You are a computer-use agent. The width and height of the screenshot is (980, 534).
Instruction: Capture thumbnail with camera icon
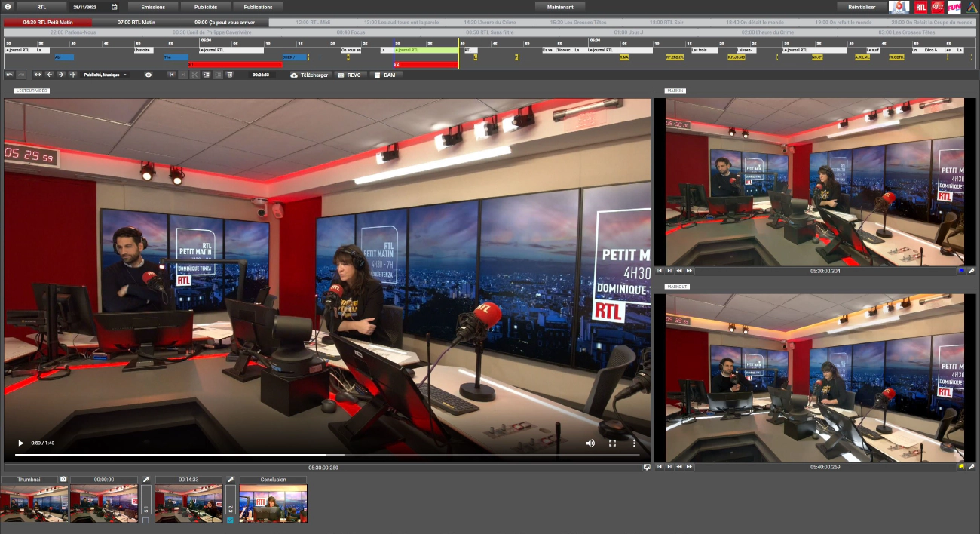[63, 479]
